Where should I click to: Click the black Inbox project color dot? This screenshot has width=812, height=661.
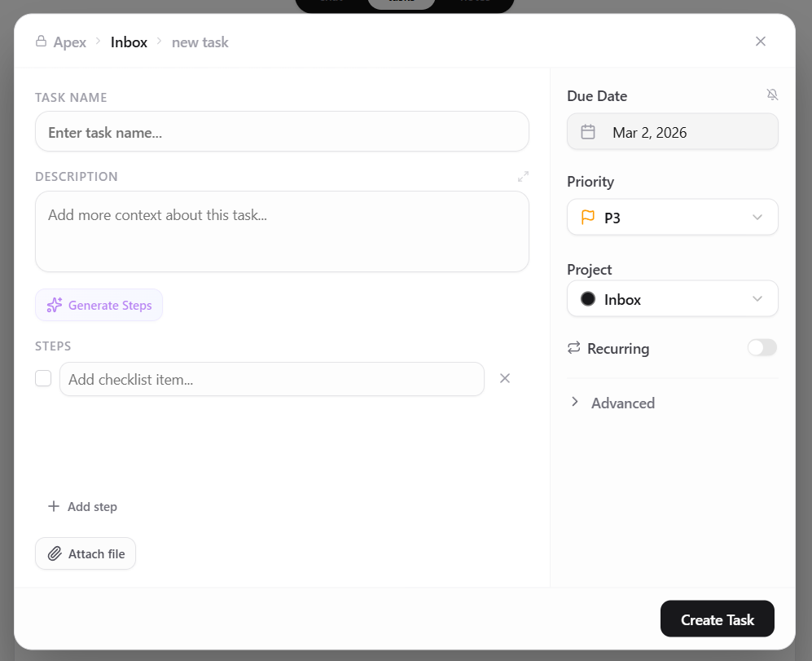[x=588, y=298]
